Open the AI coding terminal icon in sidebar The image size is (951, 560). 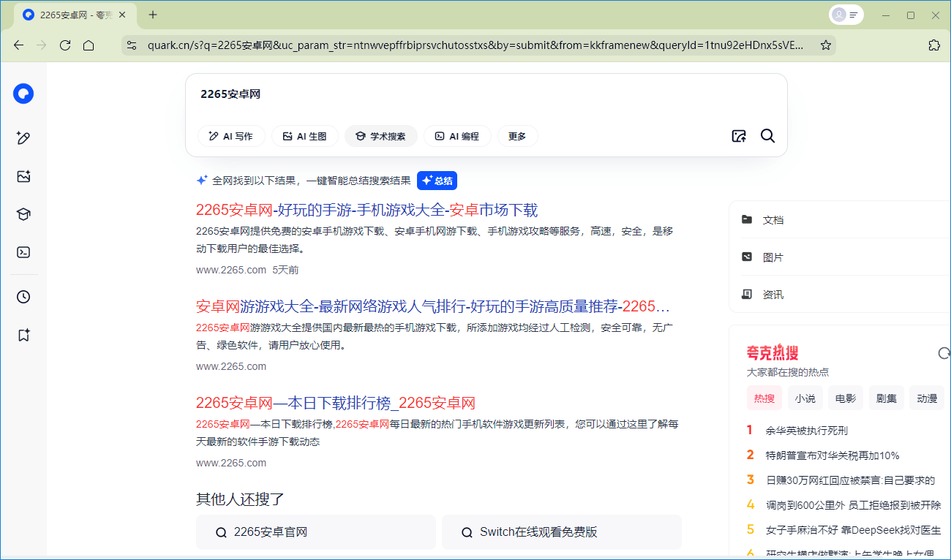[23, 252]
